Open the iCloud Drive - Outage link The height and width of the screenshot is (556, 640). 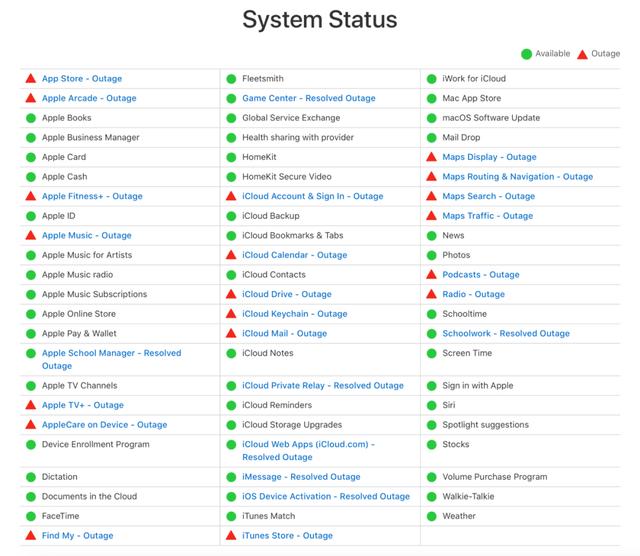(x=286, y=295)
